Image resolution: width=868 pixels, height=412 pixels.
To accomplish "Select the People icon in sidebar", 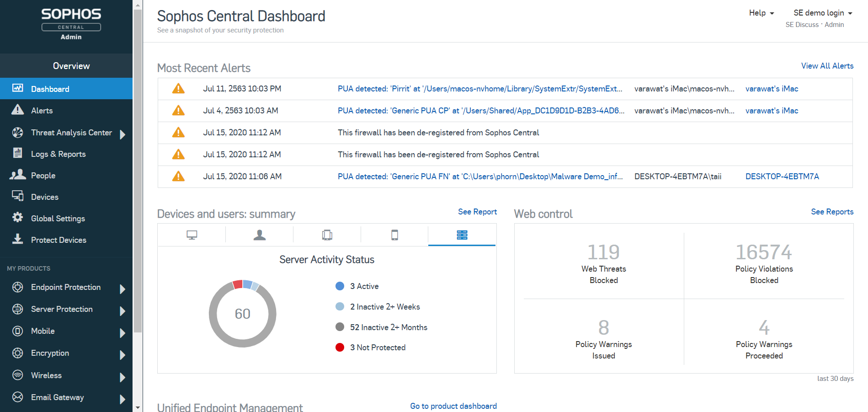I will pos(18,175).
